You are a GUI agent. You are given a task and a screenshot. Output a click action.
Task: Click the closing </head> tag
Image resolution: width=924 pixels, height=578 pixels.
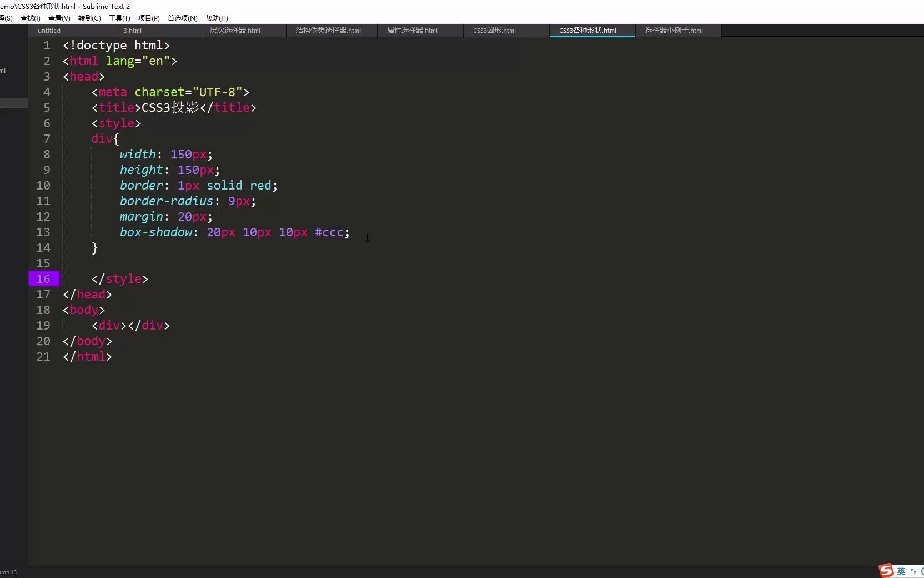pyautogui.click(x=87, y=295)
